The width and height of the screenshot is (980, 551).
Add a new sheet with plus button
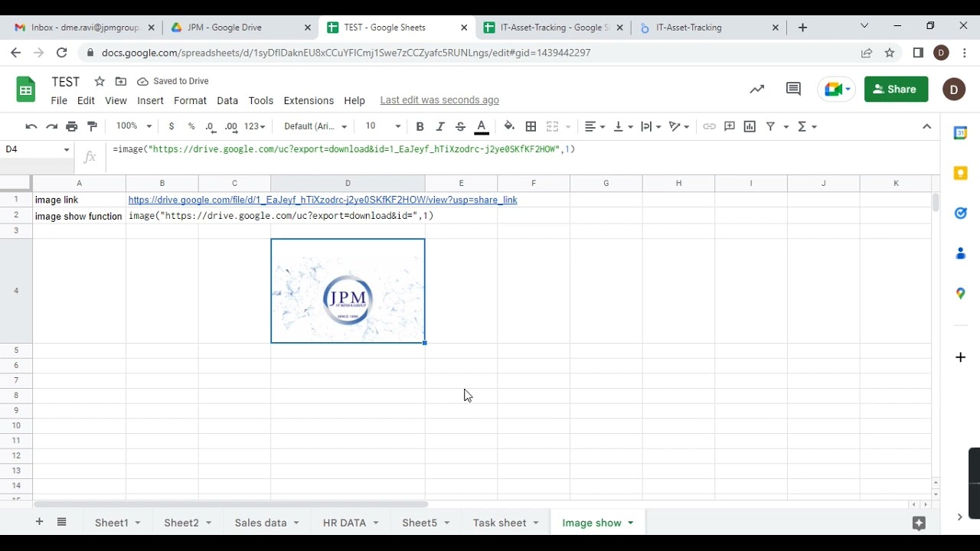click(x=39, y=522)
